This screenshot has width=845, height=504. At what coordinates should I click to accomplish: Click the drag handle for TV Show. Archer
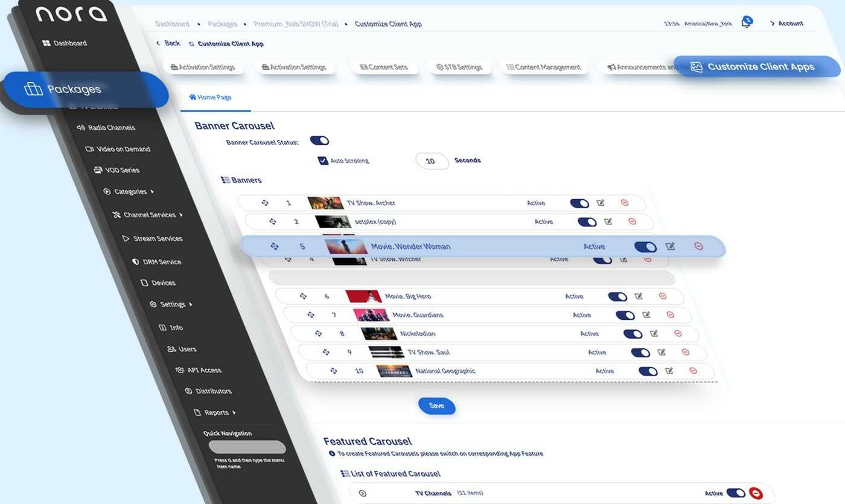click(265, 203)
